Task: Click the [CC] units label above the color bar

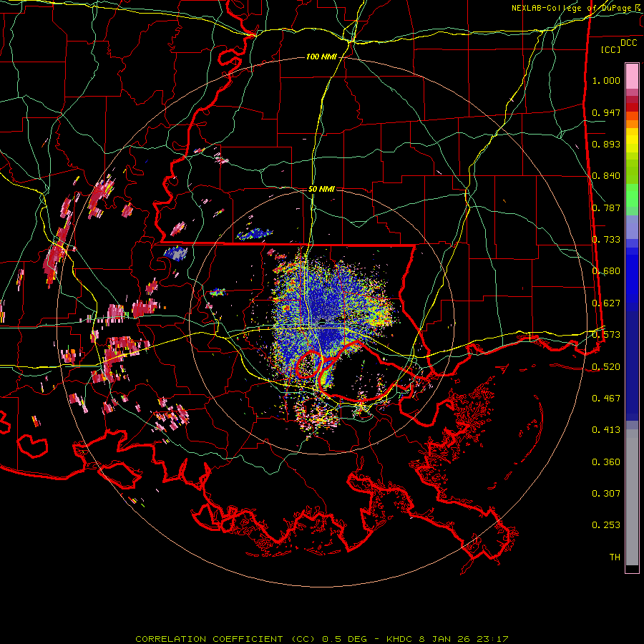Action: point(611,49)
